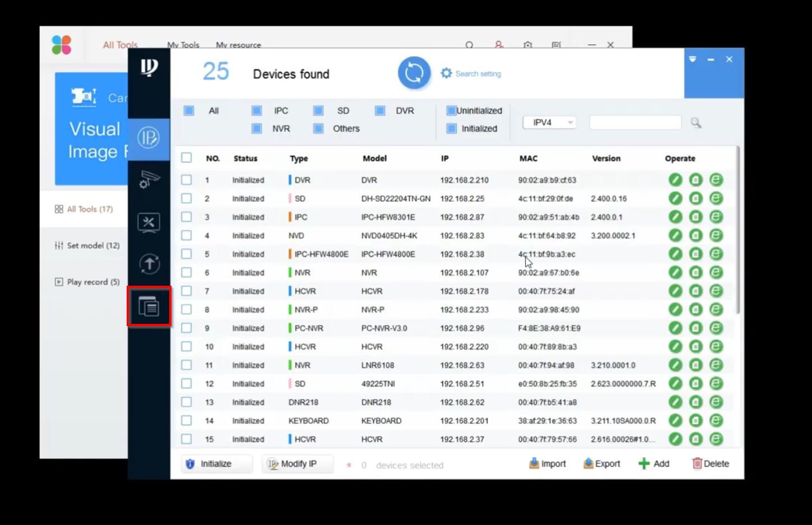Open the Device Upgrade arrow sidebar icon
This screenshot has height=525, width=812.
pos(149,264)
